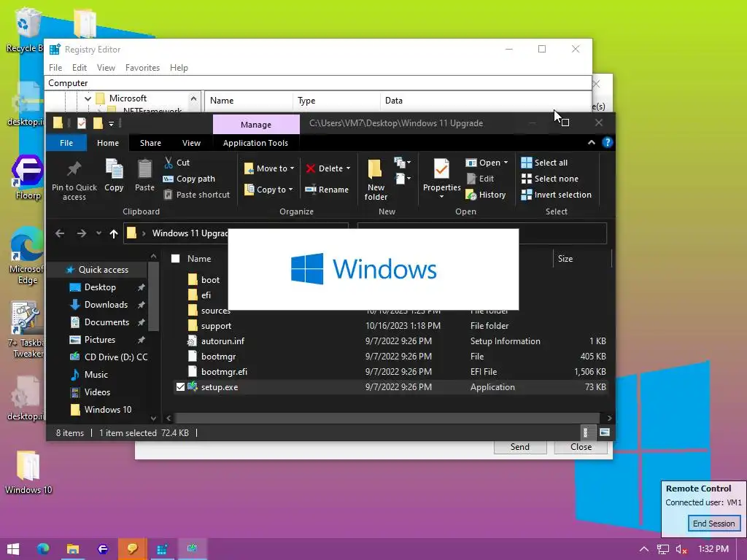This screenshot has height=560, width=747.
Task: Rename the selected file
Action: 327,190
